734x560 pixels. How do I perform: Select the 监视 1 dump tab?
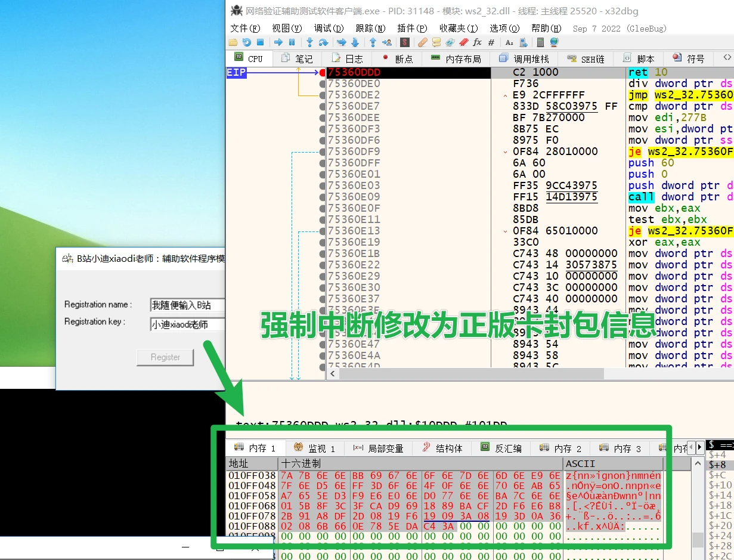tap(314, 448)
